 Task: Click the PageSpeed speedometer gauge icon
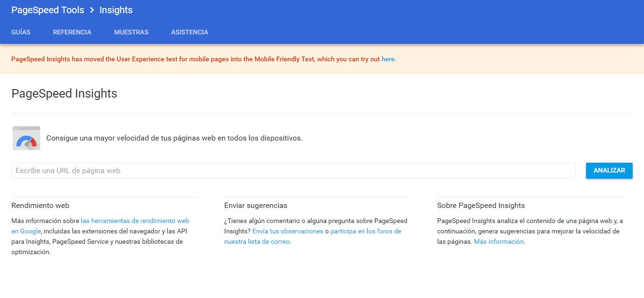click(26, 138)
